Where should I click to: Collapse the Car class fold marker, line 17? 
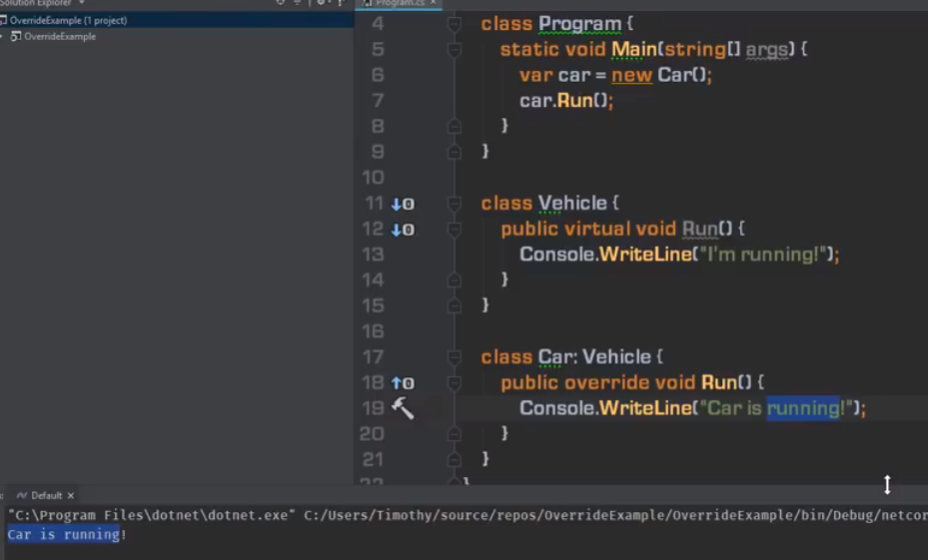pos(454,357)
